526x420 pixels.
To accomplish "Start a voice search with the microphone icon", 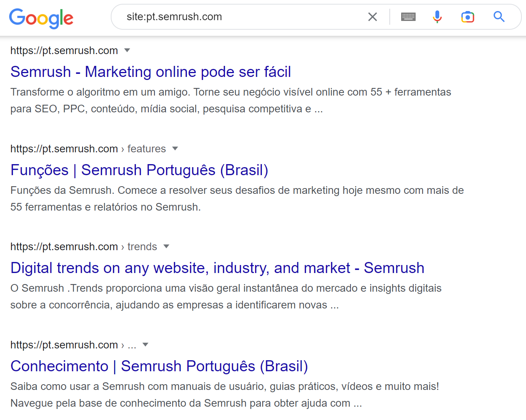I will [x=437, y=17].
